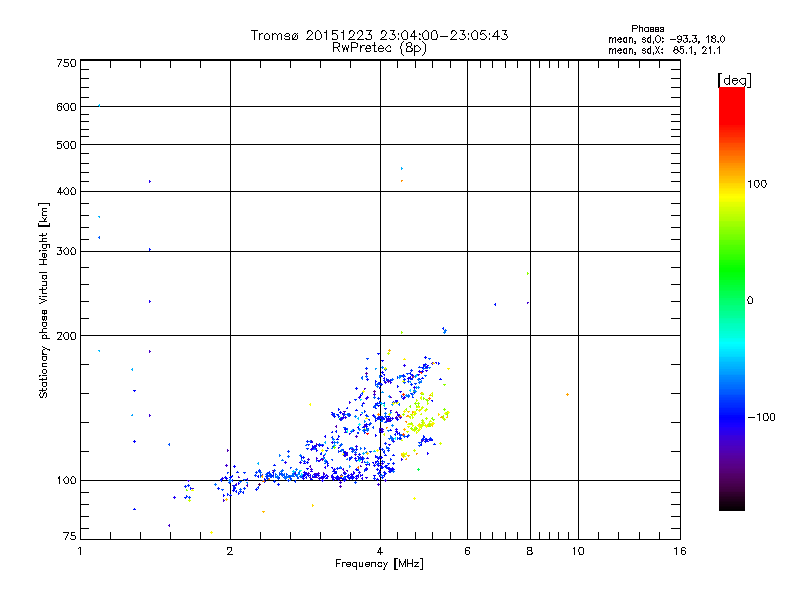The image size is (800, 600).
Task: Click the y-axis tick label '500'
Action: coord(66,145)
